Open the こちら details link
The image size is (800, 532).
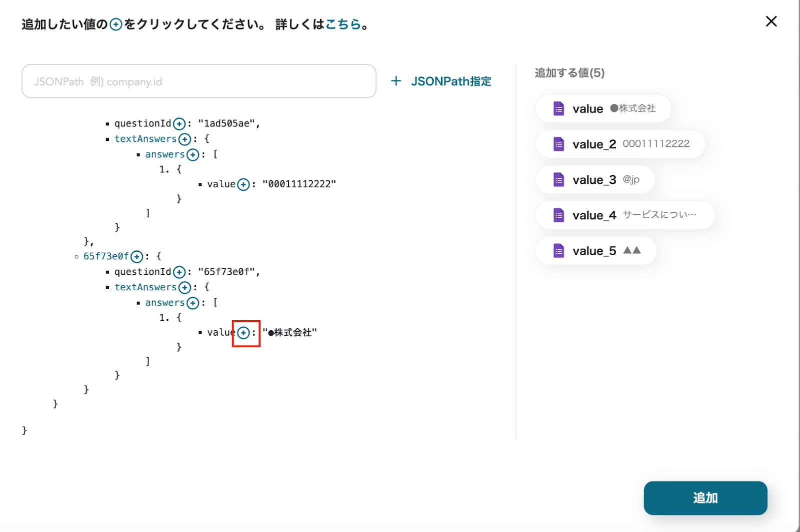click(x=343, y=24)
